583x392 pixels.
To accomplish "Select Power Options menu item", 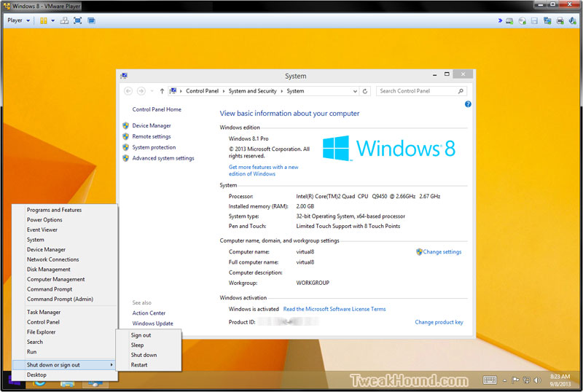I will (44, 220).
